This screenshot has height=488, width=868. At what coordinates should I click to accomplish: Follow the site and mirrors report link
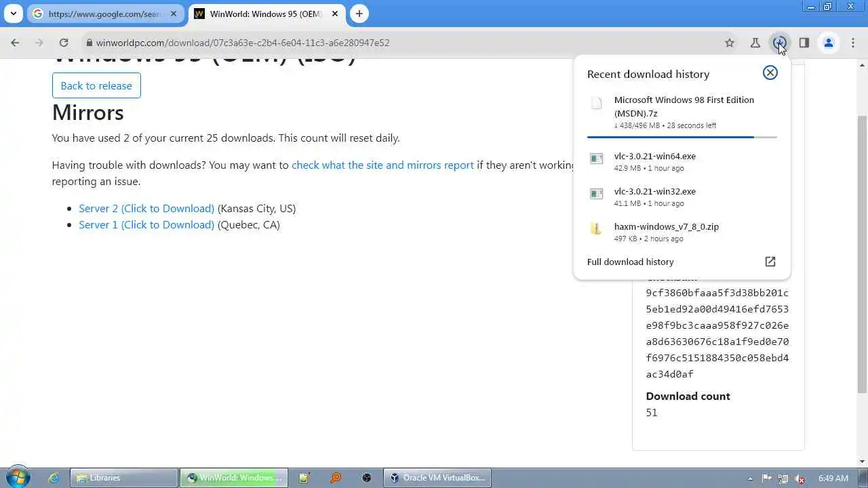382,165
